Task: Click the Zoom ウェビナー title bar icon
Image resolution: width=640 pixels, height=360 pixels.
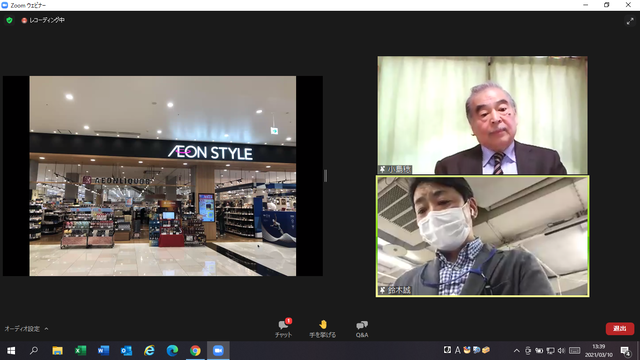Action: pos(5,5)
